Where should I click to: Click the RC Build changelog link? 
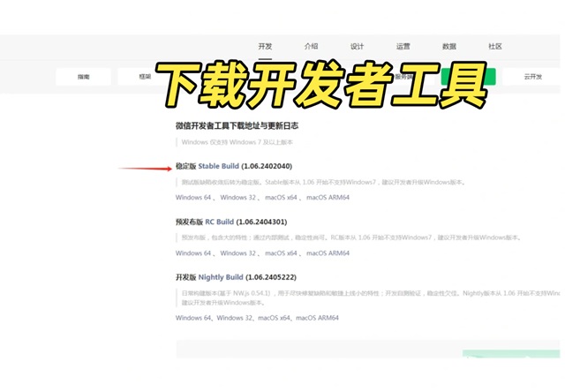220,222
